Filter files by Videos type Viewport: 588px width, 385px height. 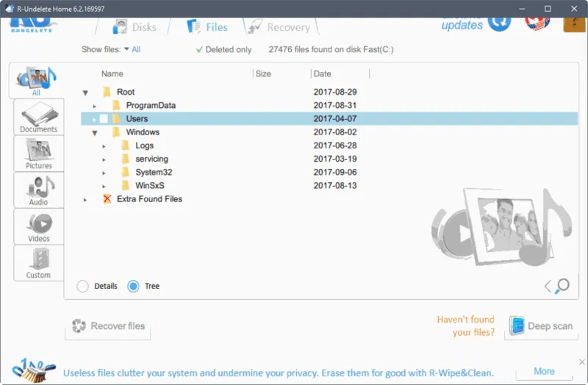[38, 227]
